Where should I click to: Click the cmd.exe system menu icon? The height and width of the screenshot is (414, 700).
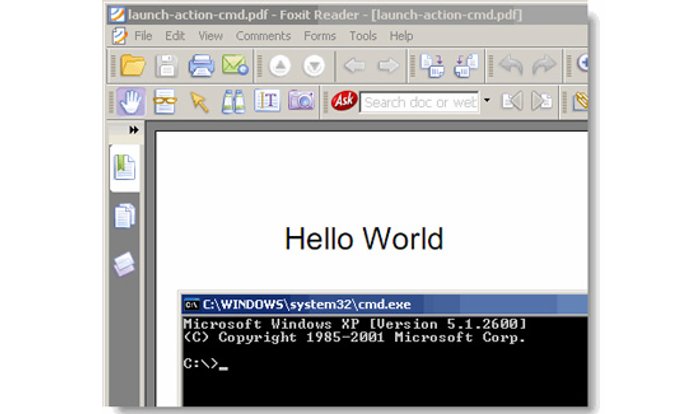pyautogui.click(x=192, y=305)
